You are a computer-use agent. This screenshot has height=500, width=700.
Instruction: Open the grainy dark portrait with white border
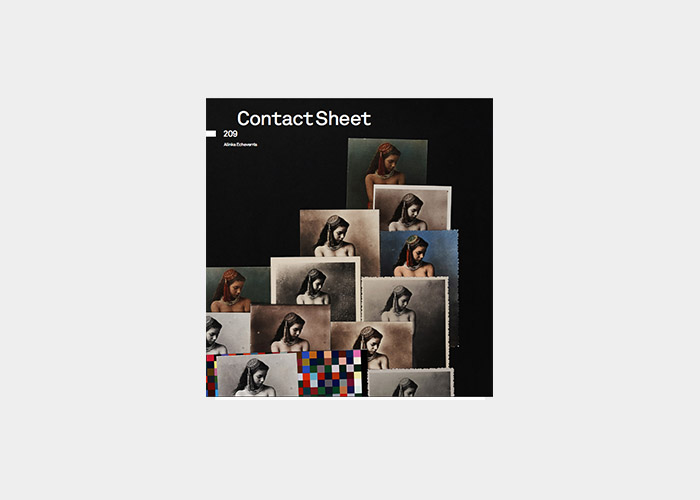(316, 281)
